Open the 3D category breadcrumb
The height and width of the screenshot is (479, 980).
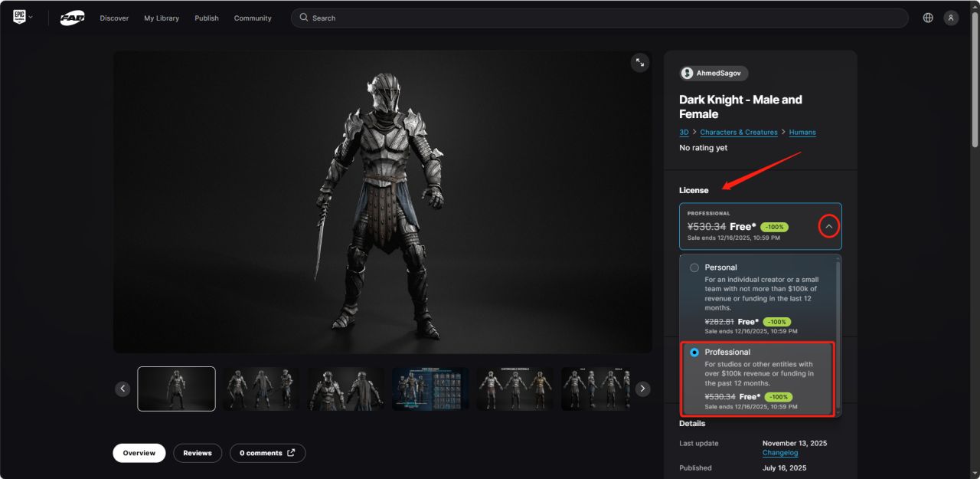684,132
